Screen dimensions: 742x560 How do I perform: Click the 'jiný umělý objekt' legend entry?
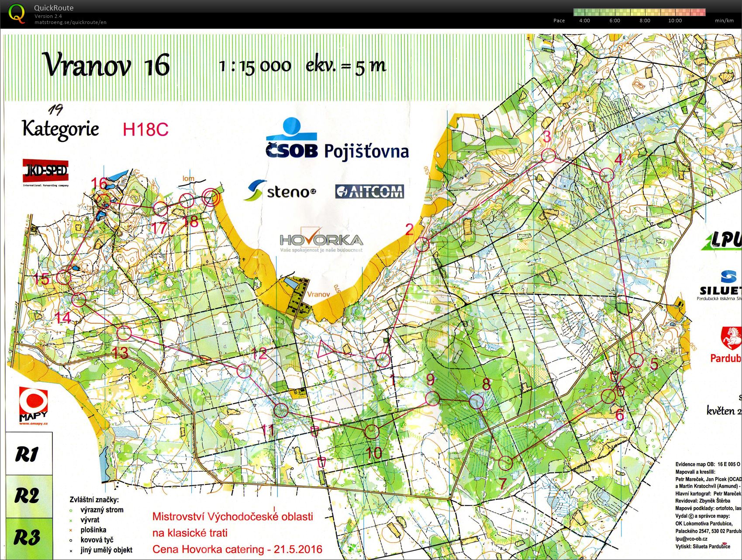pyautogui.click(x=106, y=550)
